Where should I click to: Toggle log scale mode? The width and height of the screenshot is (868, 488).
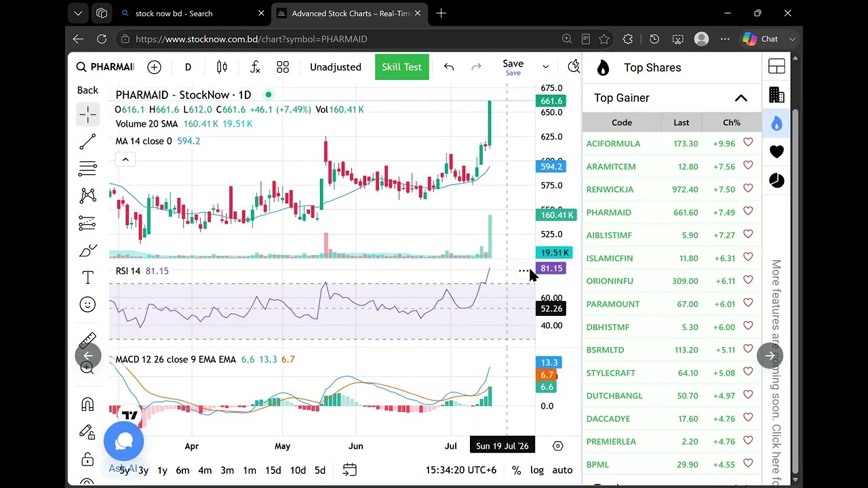click(537, 470)
